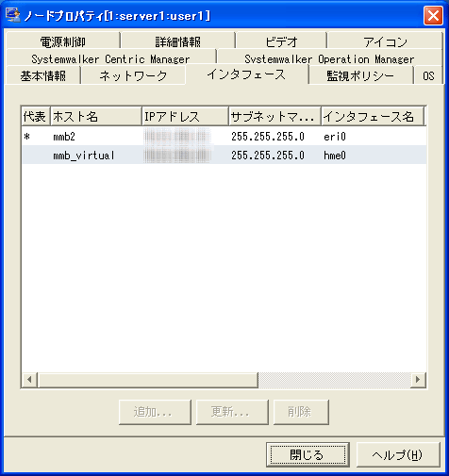This screenshot has height=476, width=449.
Task: Select the インタフェース tab
Action: (x=246, y=74)
